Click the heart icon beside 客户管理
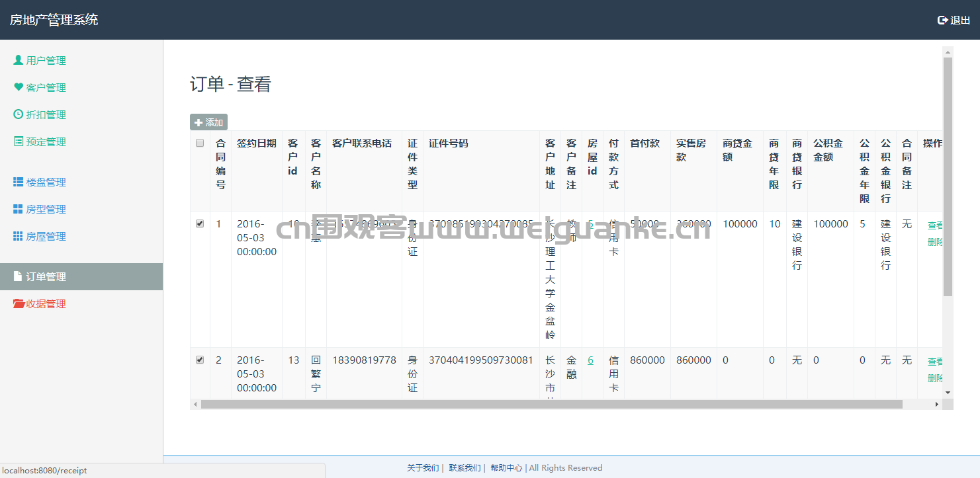 pos(19,87)
